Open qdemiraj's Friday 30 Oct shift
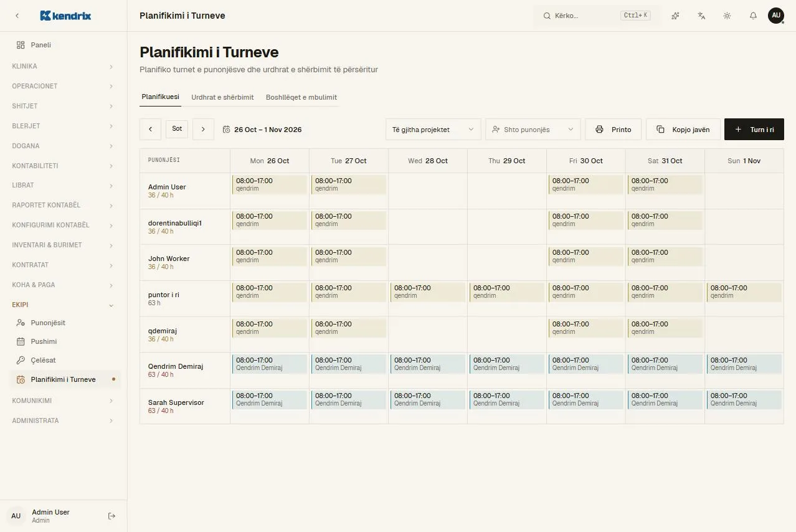 (x=586, y=328)
